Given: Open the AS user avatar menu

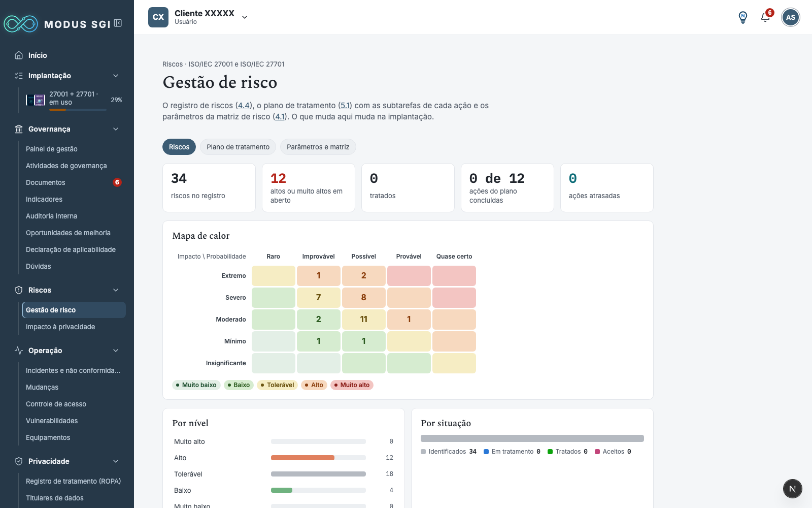Looking at the screenshot, I should coord(791,17).
